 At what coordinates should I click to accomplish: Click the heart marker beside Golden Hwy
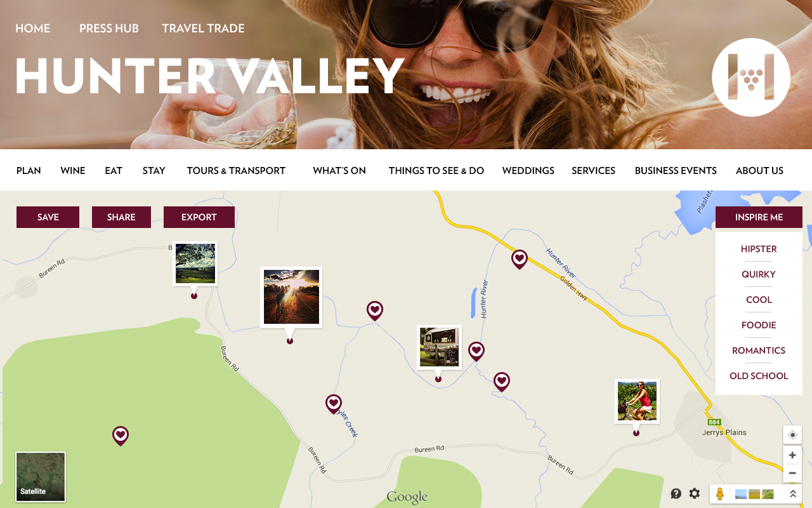[520, 259]
